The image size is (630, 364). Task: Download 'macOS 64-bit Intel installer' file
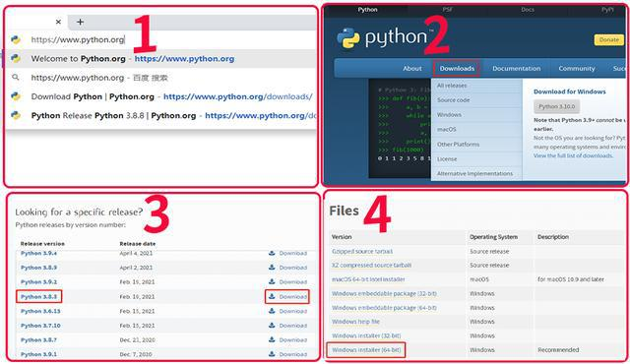click(368, 279)
